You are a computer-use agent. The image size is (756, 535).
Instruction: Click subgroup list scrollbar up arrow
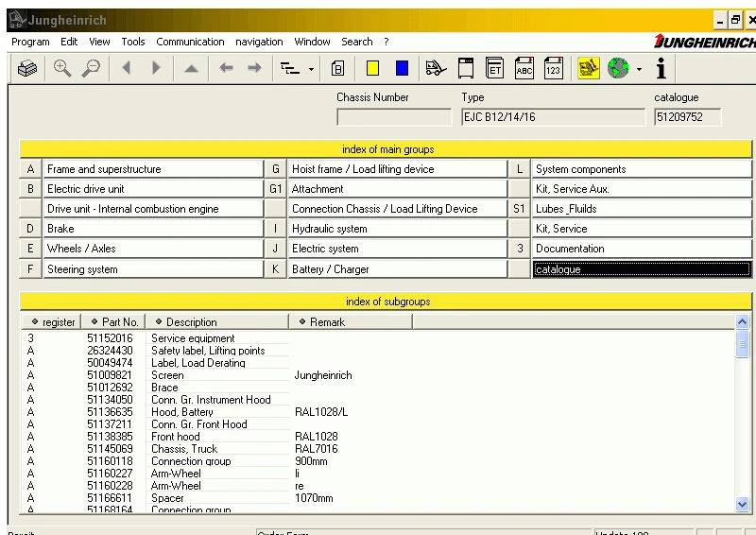click(x=742, y=321)
